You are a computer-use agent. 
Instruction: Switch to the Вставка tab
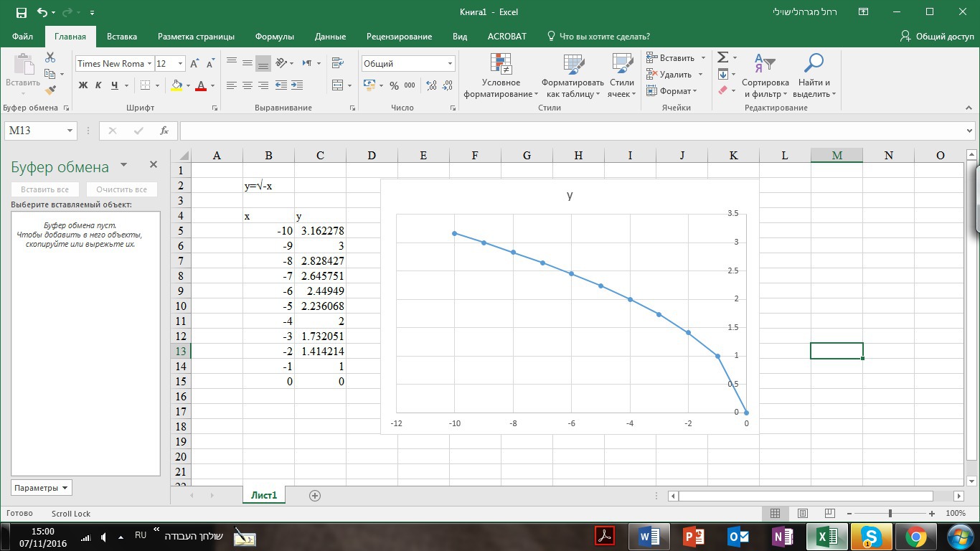[122, 37]
